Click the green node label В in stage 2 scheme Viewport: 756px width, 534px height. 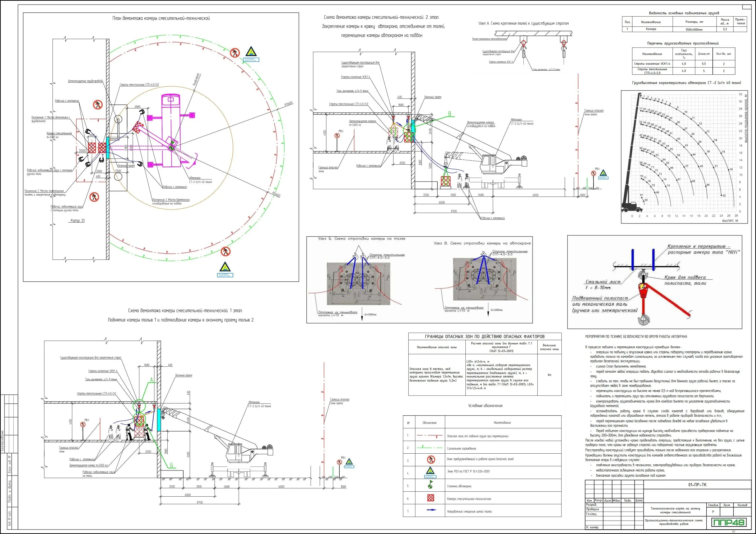coord(449,114)
